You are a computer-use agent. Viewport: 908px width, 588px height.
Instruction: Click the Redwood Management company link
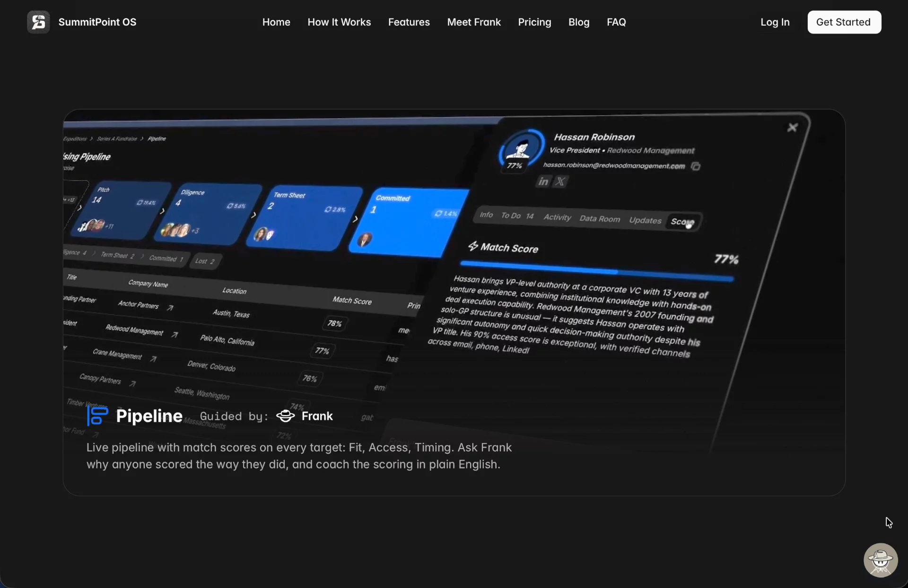[x=134, y=330]
